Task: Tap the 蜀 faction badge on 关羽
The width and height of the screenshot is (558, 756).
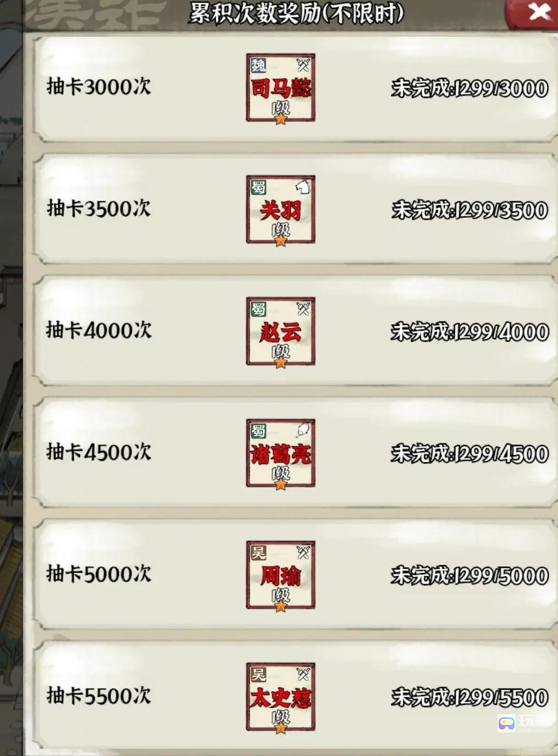Action: [x=258, y=187]
